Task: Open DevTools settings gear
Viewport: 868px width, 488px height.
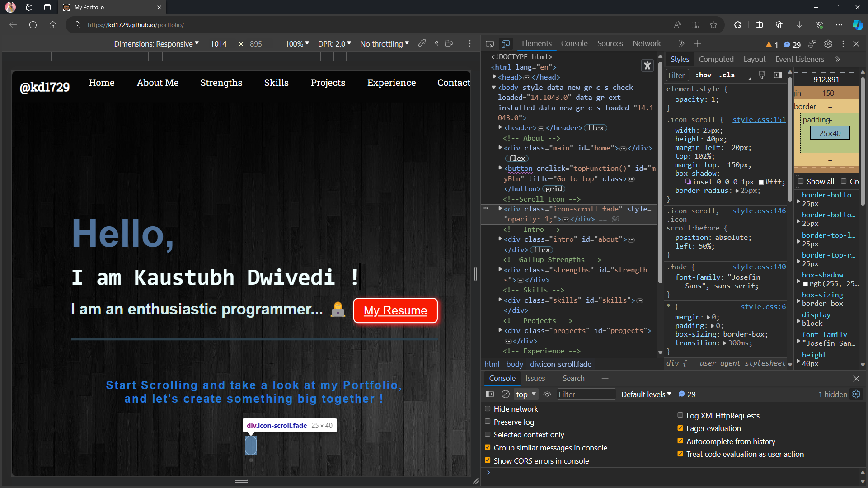Action: [x=828, y=44]
